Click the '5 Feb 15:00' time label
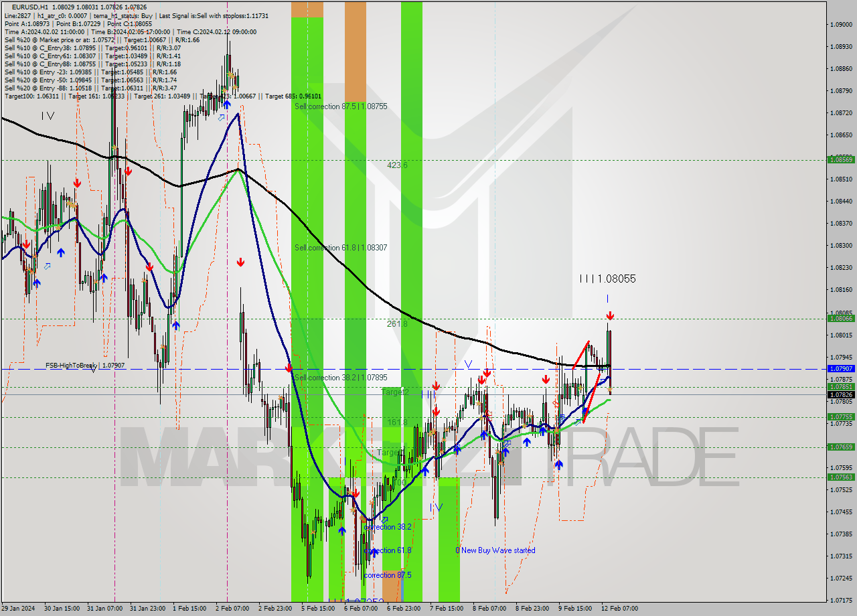The width and height of the screenshot is (857, 616). pos(317,609)
